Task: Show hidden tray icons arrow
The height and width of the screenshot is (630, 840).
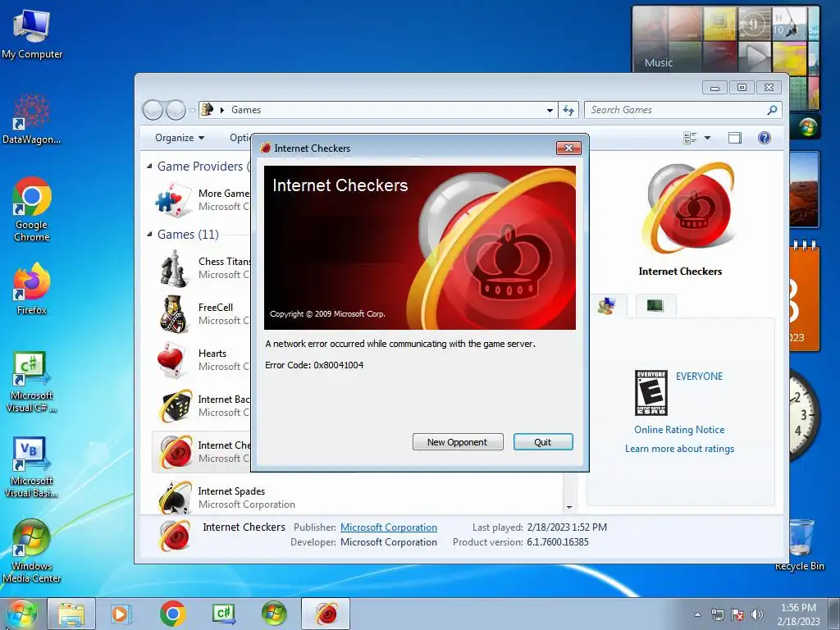Action: click(x=697, y=614)
